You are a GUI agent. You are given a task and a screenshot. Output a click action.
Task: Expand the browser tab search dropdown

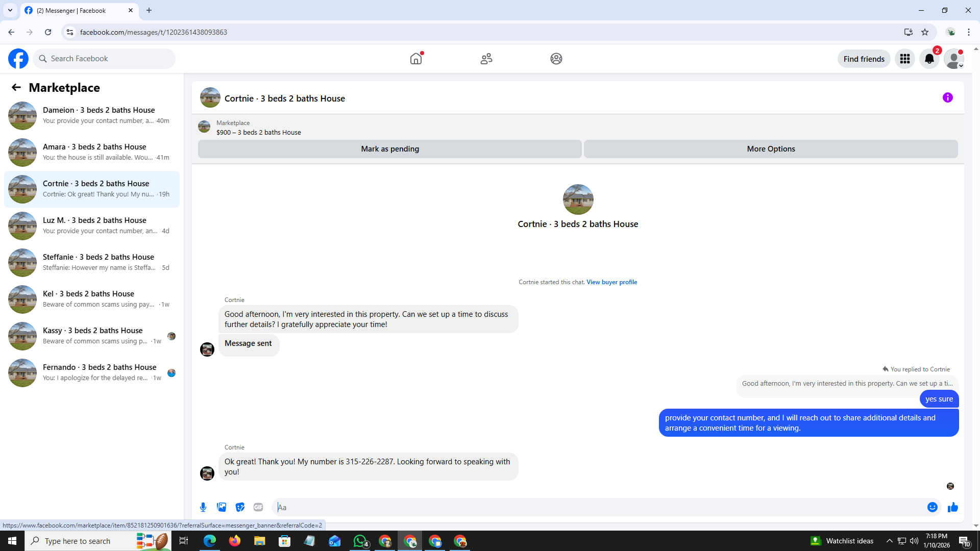(10, 10)
